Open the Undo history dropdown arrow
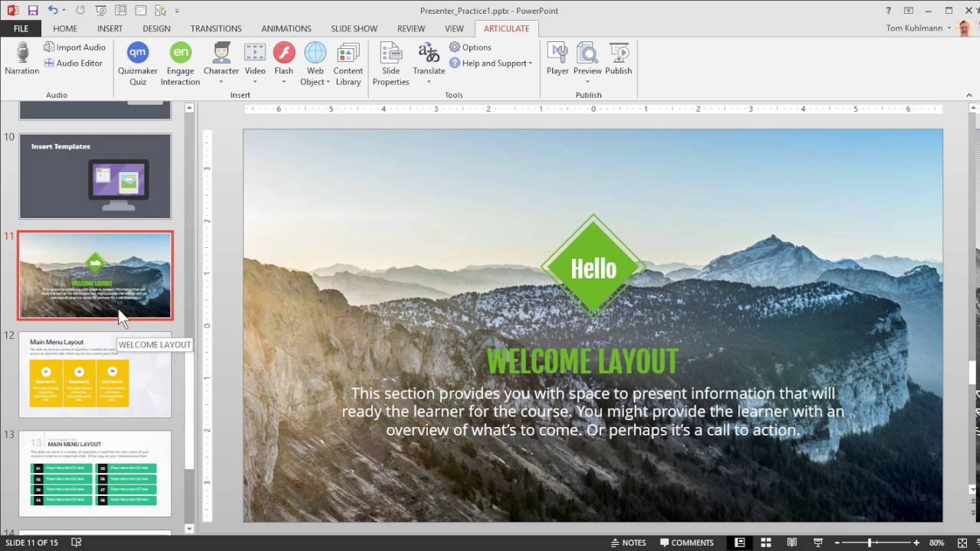 [x=64, y=11]
